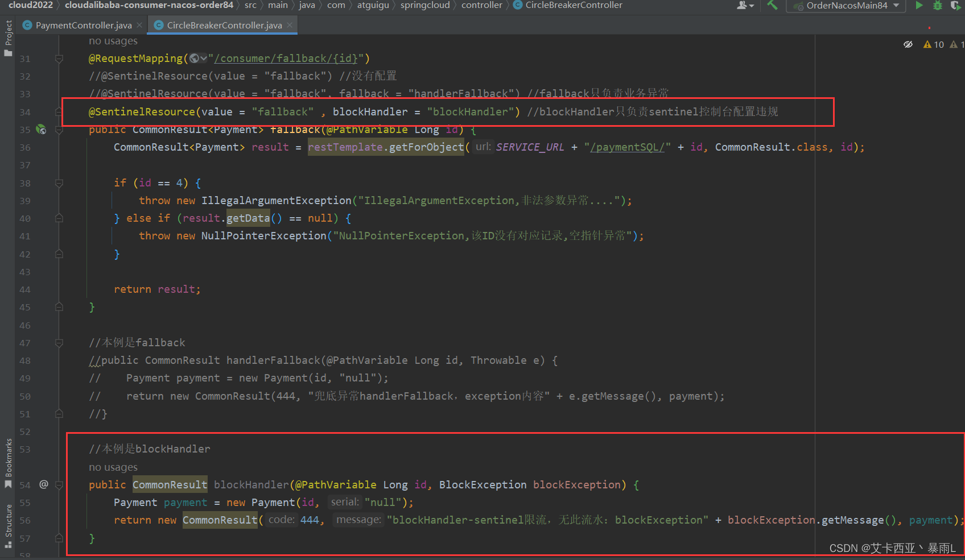
Task: Collapse the blockHandler method fold marker on line 54
Action: pos(59,485)
